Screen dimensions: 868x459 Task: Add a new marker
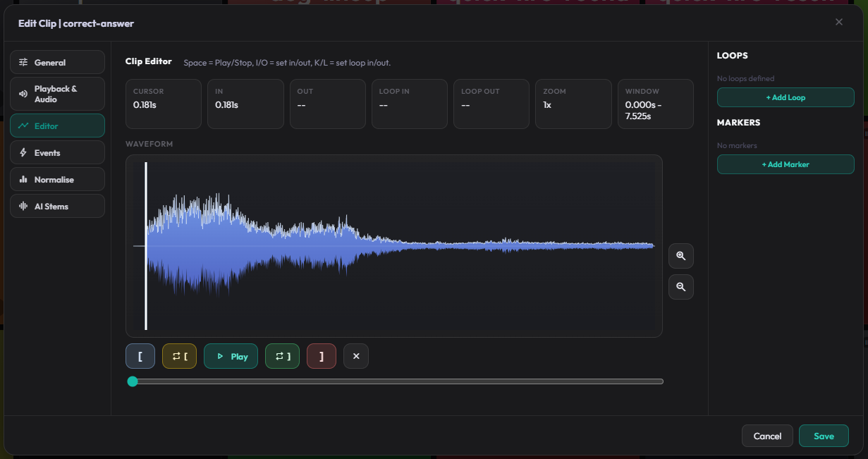click(x=786, y=164)
